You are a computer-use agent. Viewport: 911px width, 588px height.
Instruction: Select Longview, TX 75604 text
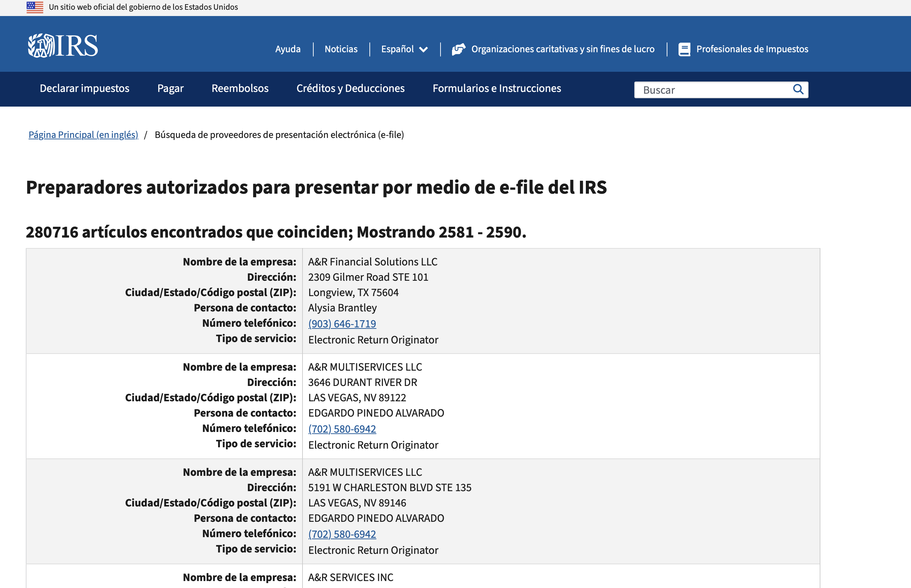point(353,293)
